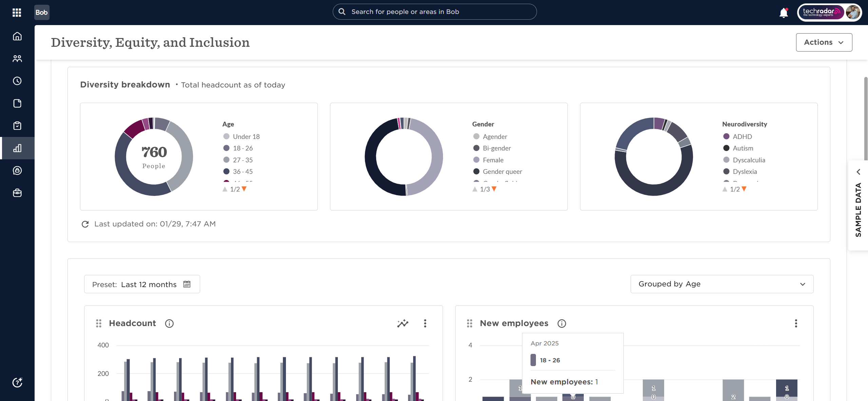Go to next page of Gender legend
Image resolution: width=868 pixels, height=401 pixels.
pos(494,189)
